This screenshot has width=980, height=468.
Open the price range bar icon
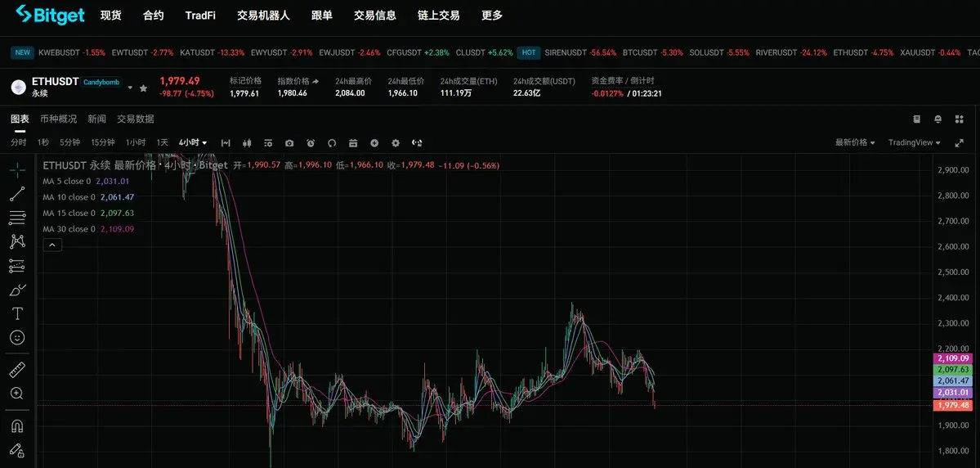[x=226, y=142]
